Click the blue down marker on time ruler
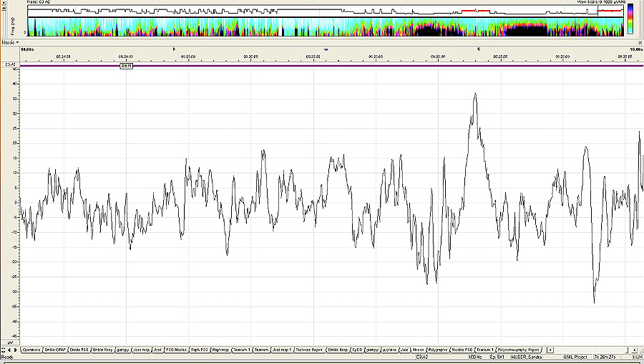644x364 pixels. click(x=326, y=49)
